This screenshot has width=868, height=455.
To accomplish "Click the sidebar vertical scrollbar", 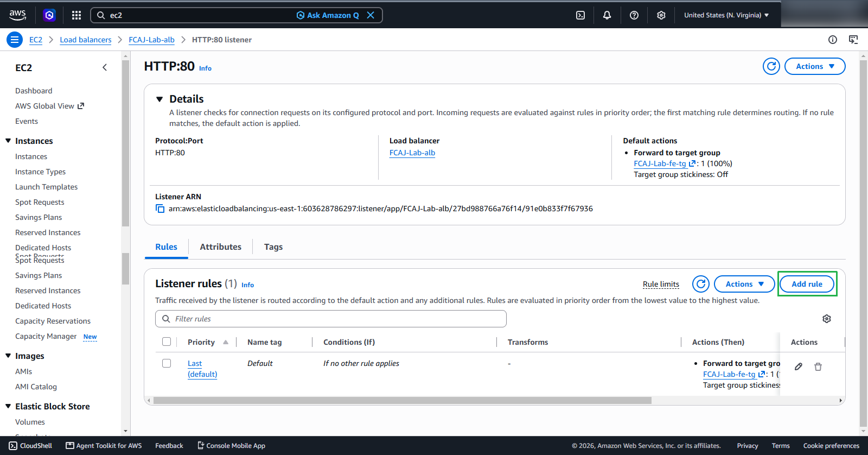I will pyautogui.click(x=125, y=143).
